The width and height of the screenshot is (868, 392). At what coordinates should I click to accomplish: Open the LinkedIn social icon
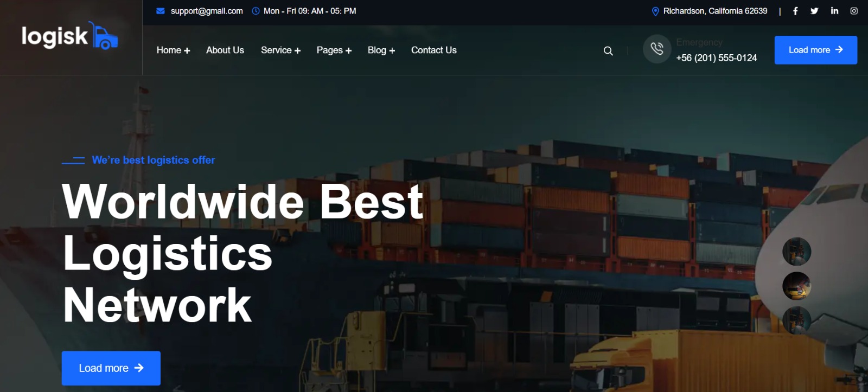834,11
